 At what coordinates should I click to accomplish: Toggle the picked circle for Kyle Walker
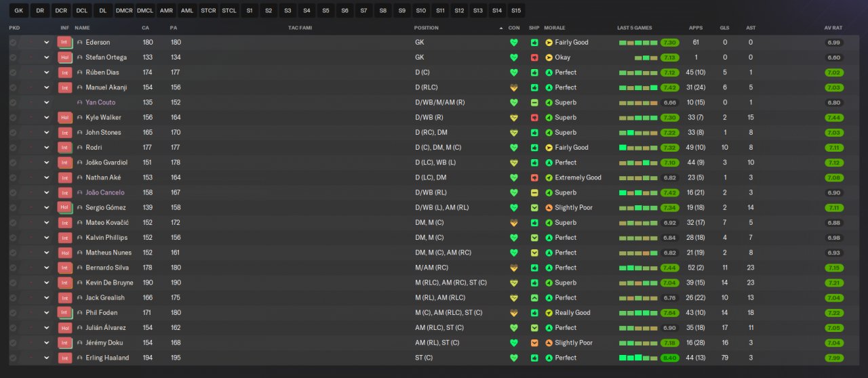[13, 117]
